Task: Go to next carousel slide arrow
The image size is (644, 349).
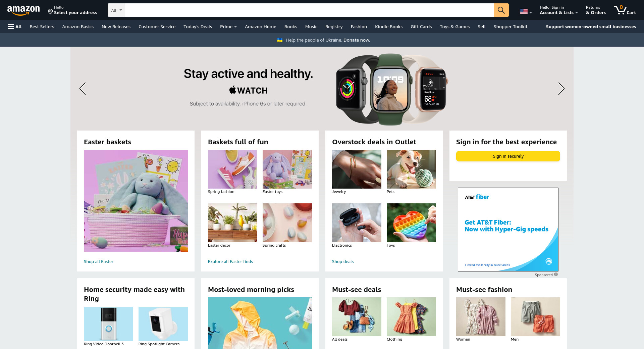Action: (561, 89)
